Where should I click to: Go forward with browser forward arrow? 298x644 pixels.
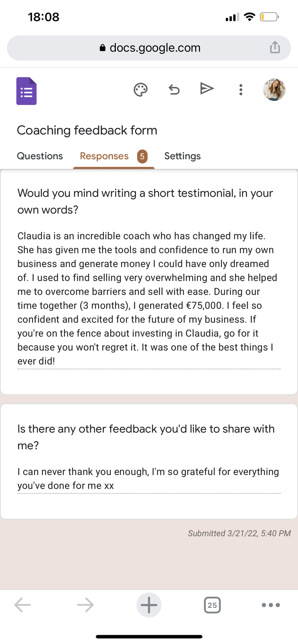(x=86, y=605)
